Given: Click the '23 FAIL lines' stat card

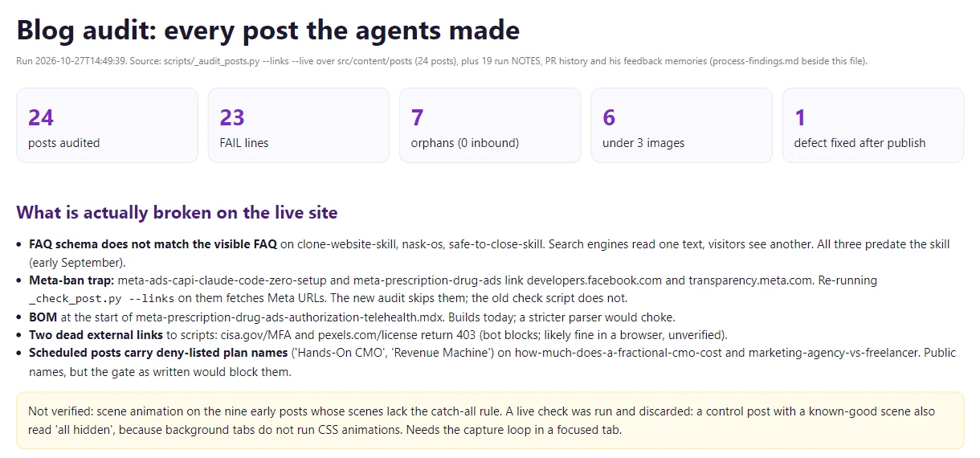Looking at the screenshot, I should 299,125.
